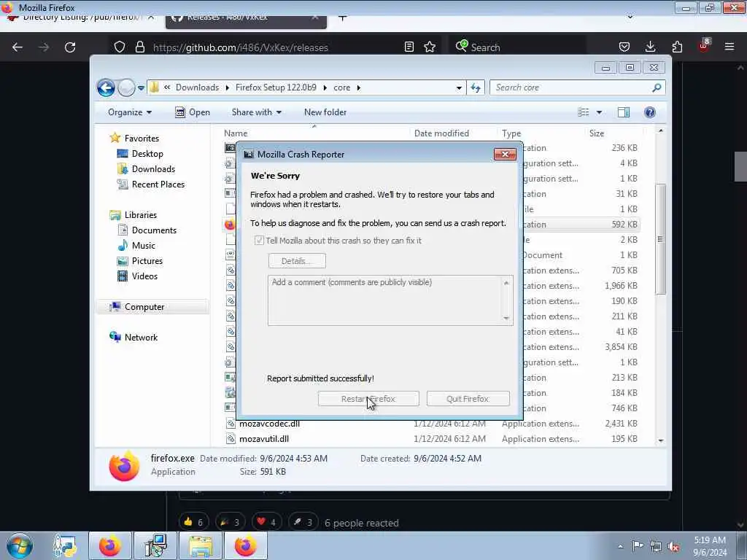Click Quit Firefox button
747x560 pixels.
(468, 399)
